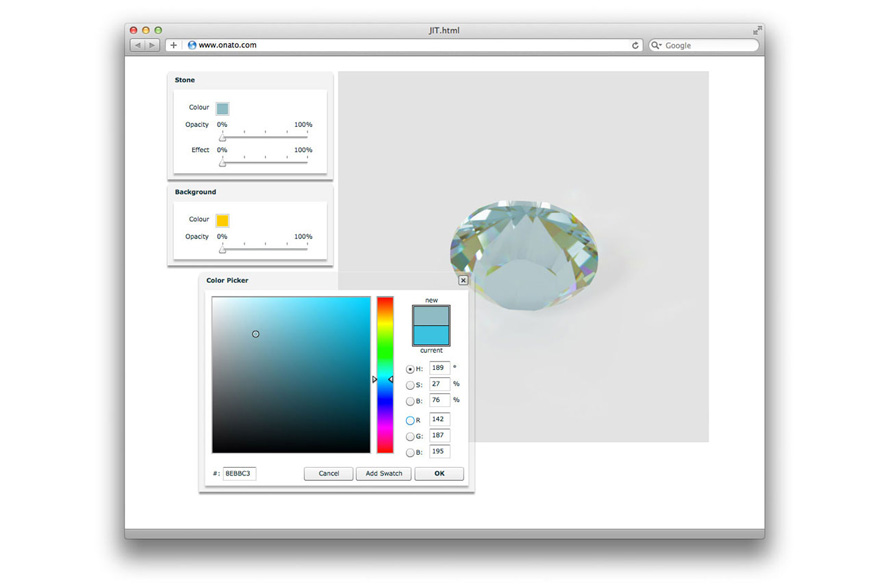Image resolution: width=890 pixels, height=587 pixels.
Task: Click the Stone Effect slider handle
Action: tap(222, 163)
